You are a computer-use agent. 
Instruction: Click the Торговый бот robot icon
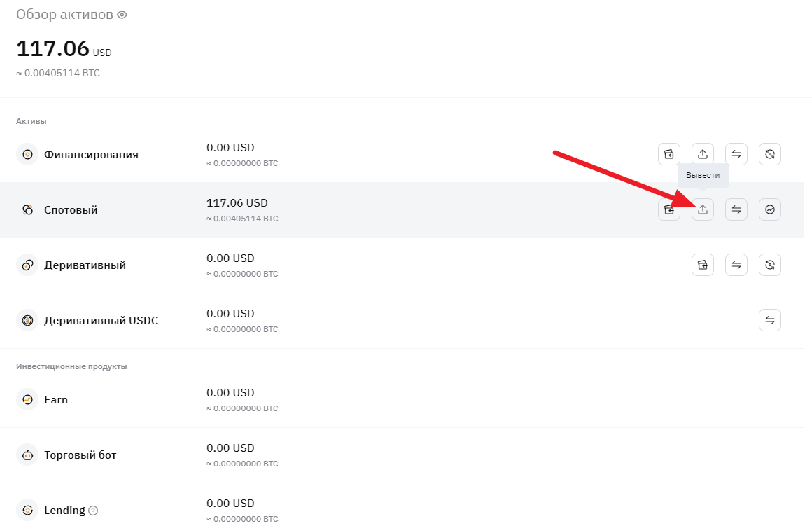pyautogui.click(x=27, y=455)
